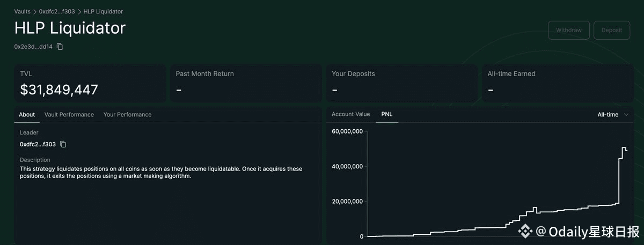
Task: Click the Your Deposits card
Action: pos(402,83)
